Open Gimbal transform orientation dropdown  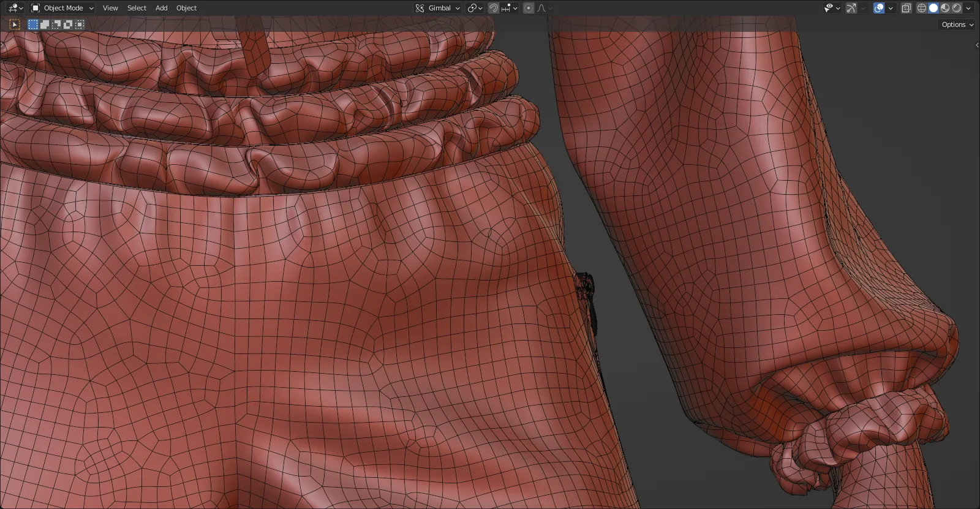[x=437, y=8]
